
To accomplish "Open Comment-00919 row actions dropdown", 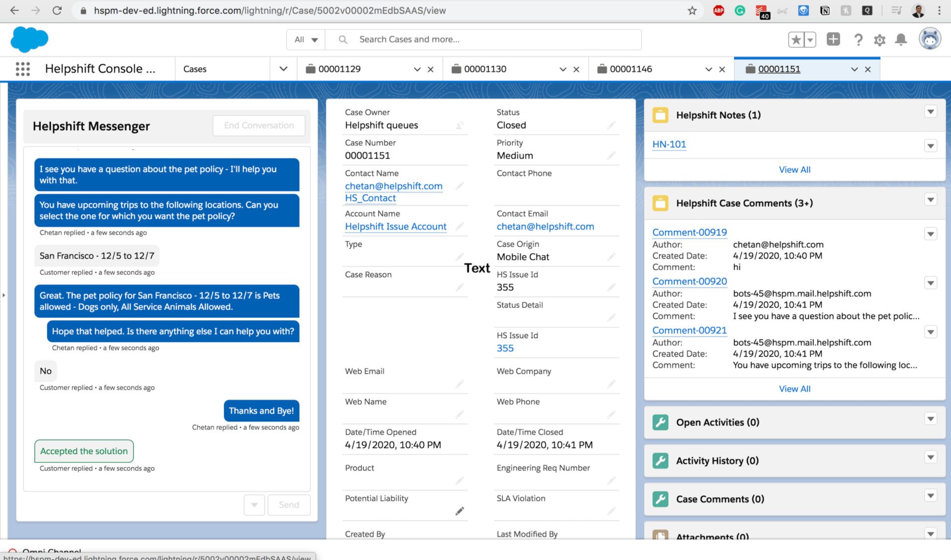I will [x=931, y=234].
